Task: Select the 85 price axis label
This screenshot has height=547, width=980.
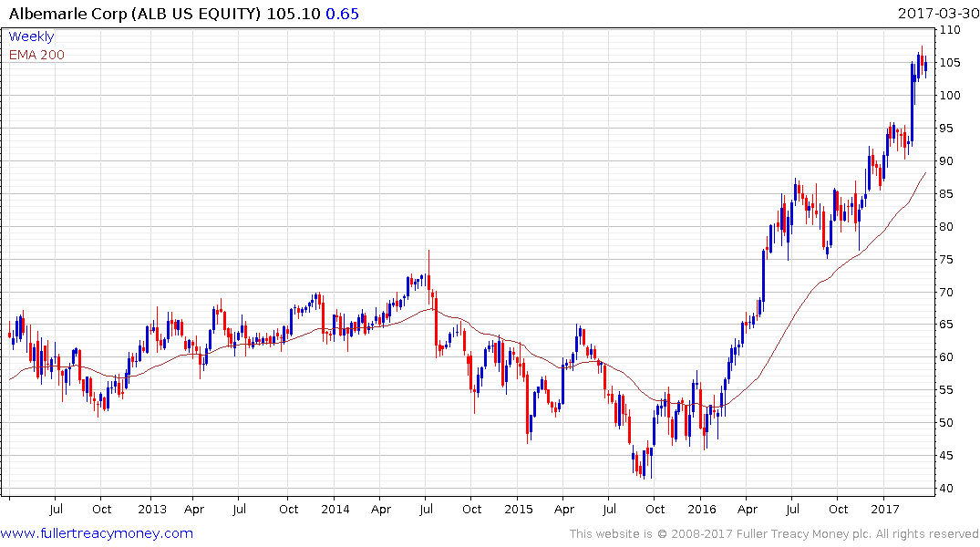Action: tap(946, 194)
